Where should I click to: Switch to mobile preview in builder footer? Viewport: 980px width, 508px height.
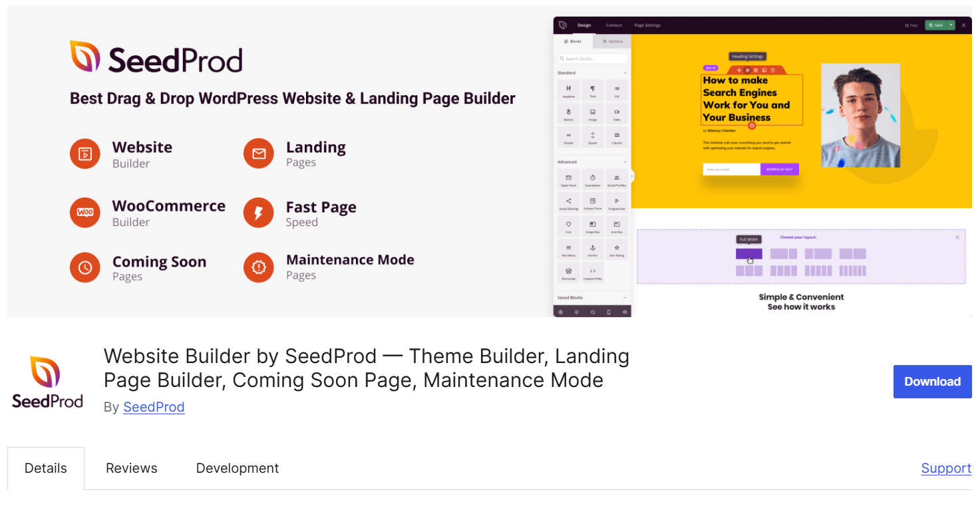pos(609,312)
